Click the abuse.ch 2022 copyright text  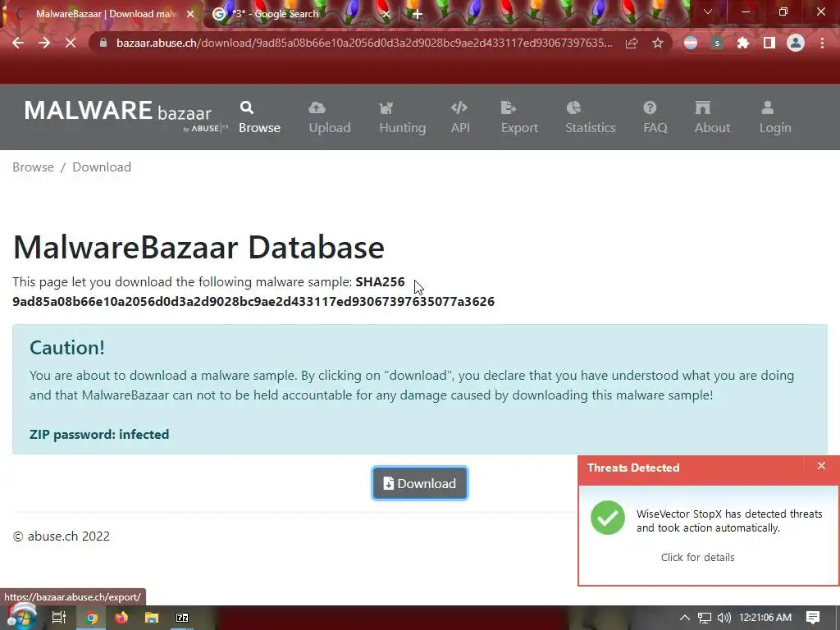point(61,536)
